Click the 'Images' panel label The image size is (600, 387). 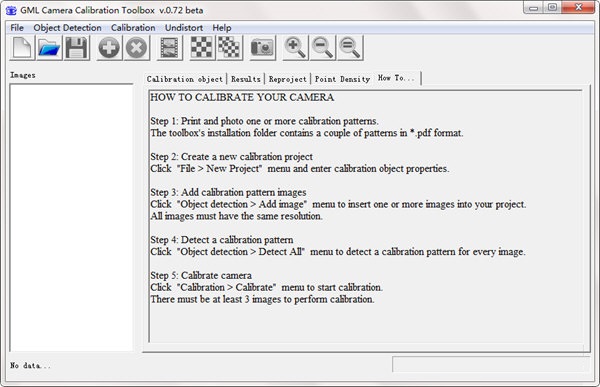coord(23,75)
